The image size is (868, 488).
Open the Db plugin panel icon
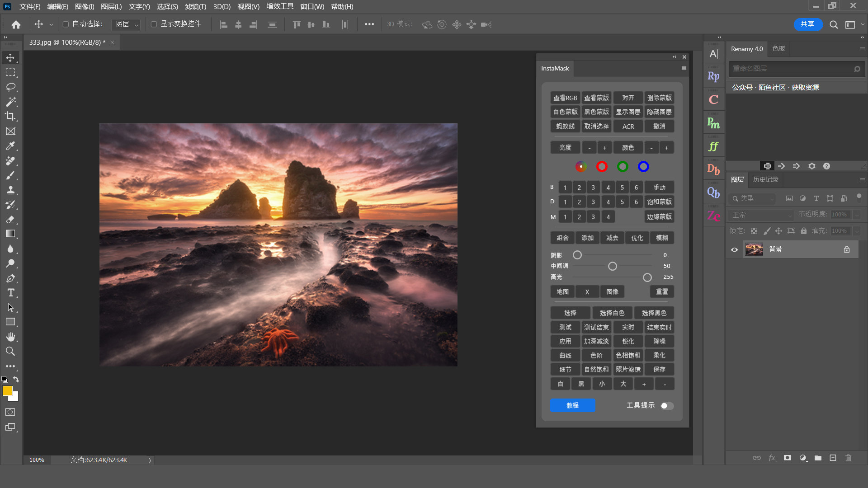[713, 169]
